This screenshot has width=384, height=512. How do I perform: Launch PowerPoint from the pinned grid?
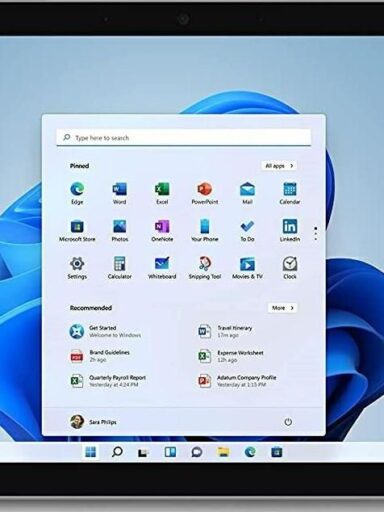(205, 193)
